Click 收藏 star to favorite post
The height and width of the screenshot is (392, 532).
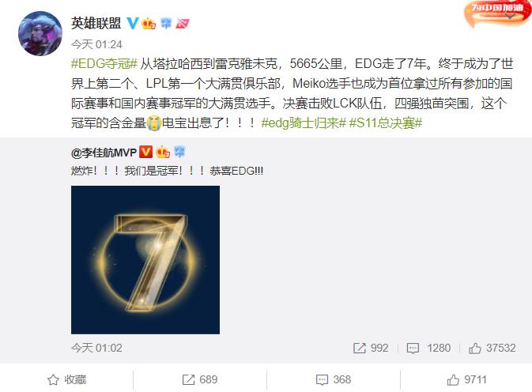point(67,379)
